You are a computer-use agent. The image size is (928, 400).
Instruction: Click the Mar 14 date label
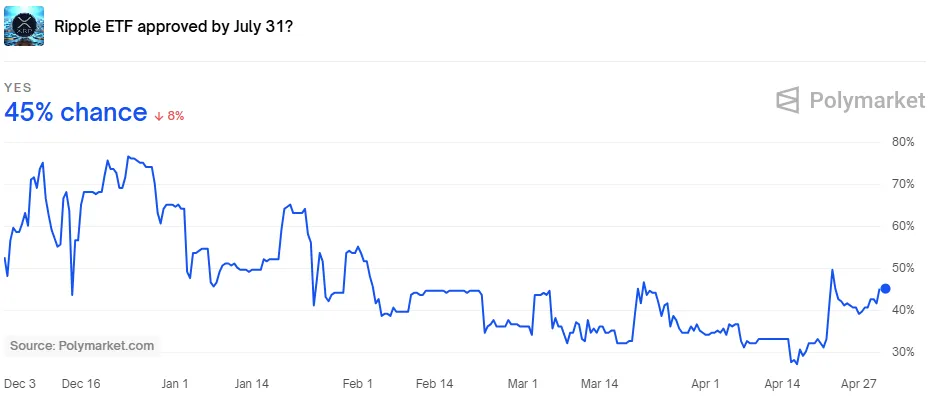(599, 383)
